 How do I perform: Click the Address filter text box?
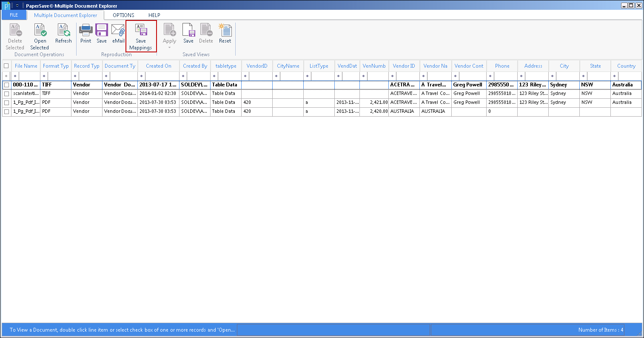tap(536, 76)
